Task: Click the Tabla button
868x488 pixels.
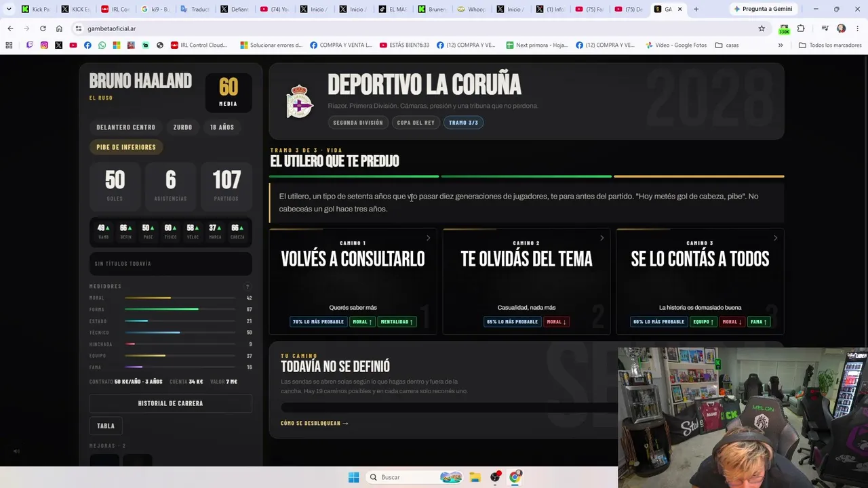Action: 106,426
